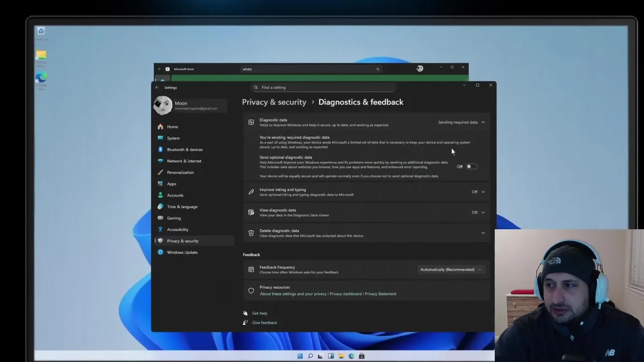
Task: Click the Get help link
Action: [260, 313]
